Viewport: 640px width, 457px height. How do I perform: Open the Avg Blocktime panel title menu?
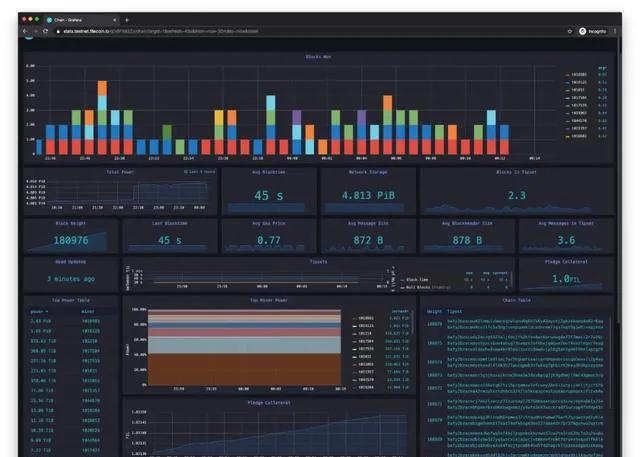point(269,172)
